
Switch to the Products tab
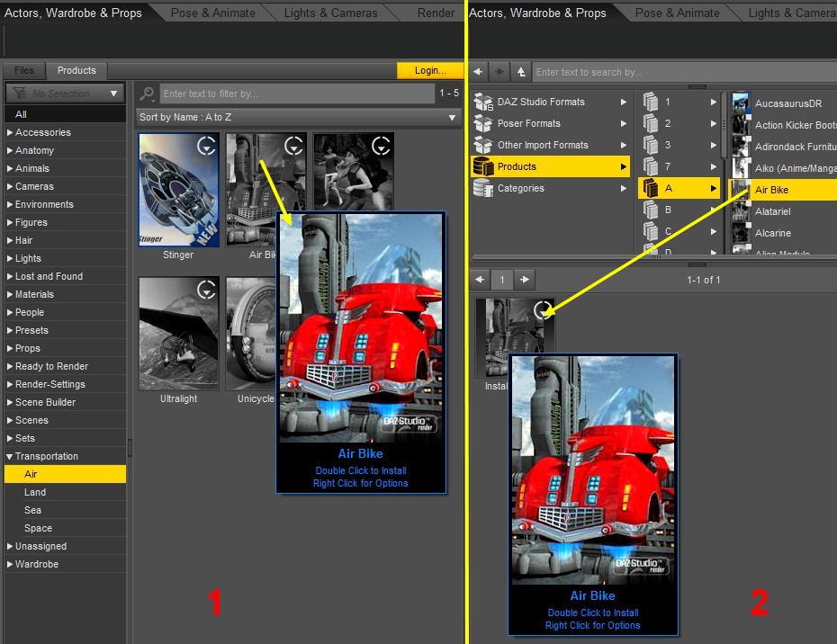[76, 70]
